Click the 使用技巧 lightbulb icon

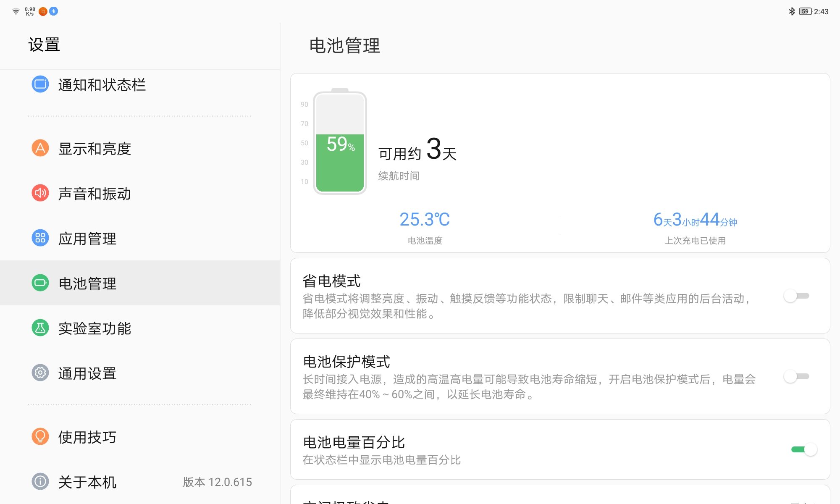40,437
